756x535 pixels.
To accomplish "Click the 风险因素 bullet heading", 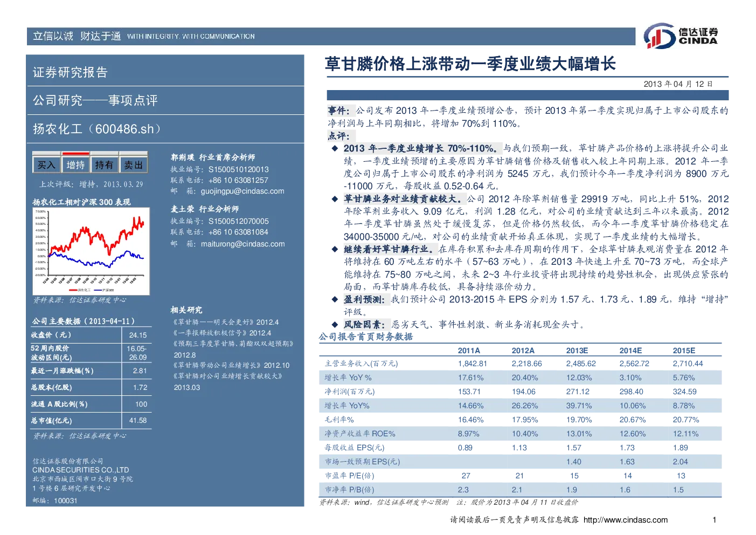I will [365, 325].
